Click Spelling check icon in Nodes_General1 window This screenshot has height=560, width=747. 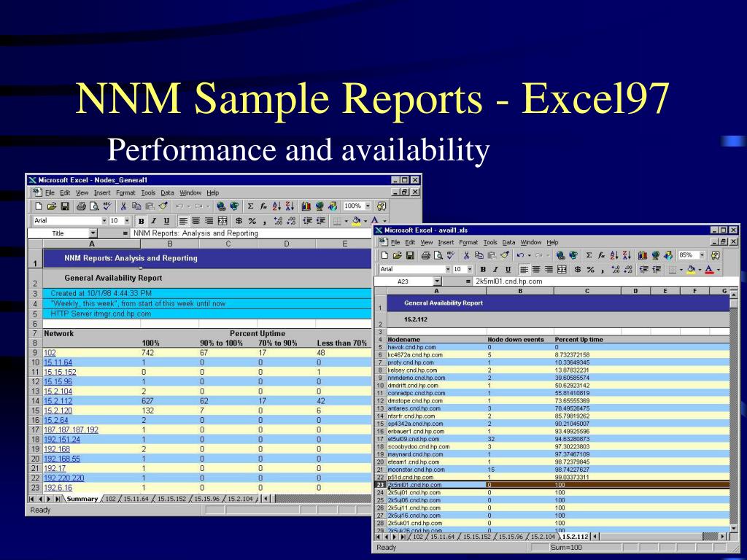107,206
